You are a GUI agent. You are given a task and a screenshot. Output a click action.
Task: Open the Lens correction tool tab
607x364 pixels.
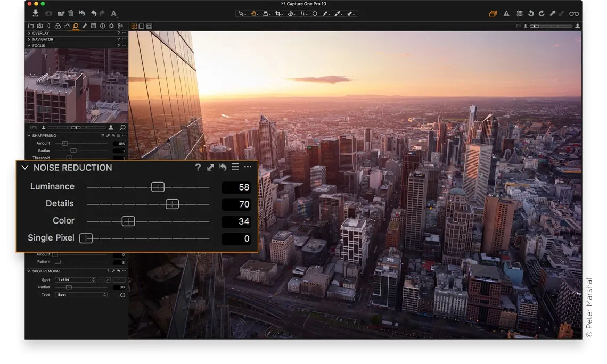(48, 26)
